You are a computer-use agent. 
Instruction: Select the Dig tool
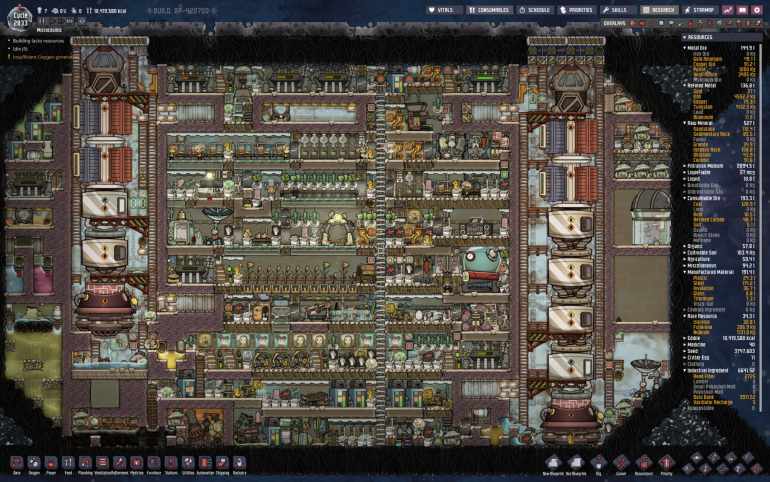point(599,464)
